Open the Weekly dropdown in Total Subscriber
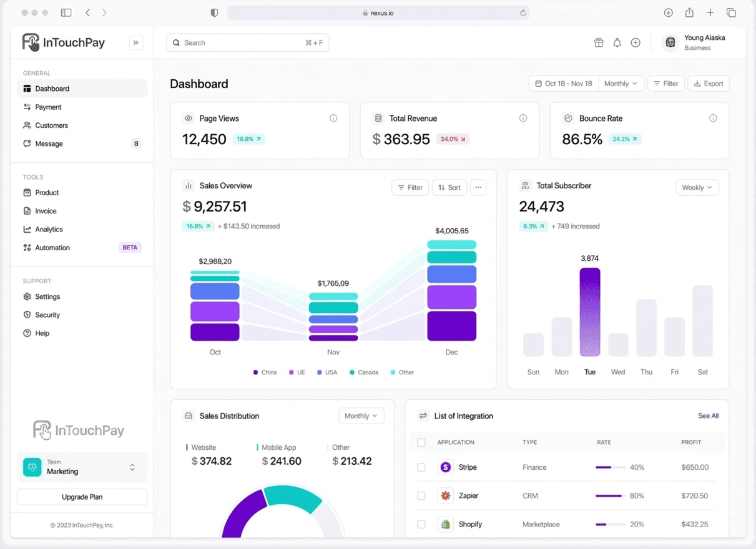The width and height of the screenshot is (756, 549). [x=697, y=187]
